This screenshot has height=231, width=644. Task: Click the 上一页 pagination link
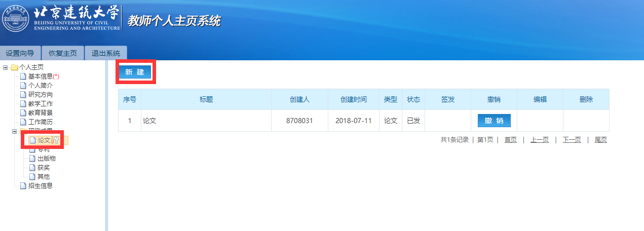(539, 140)
